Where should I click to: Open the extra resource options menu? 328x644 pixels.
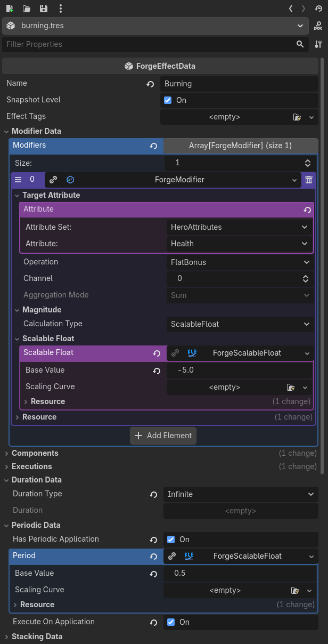click(61, 9)
